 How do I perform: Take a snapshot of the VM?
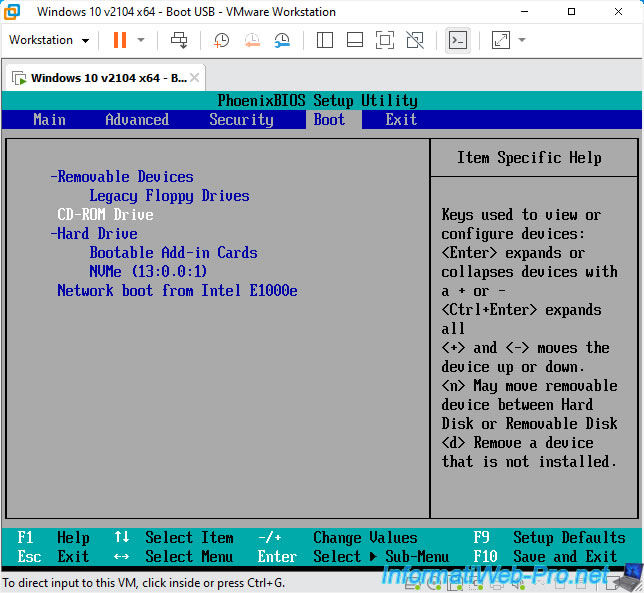[x=221, y=40]
